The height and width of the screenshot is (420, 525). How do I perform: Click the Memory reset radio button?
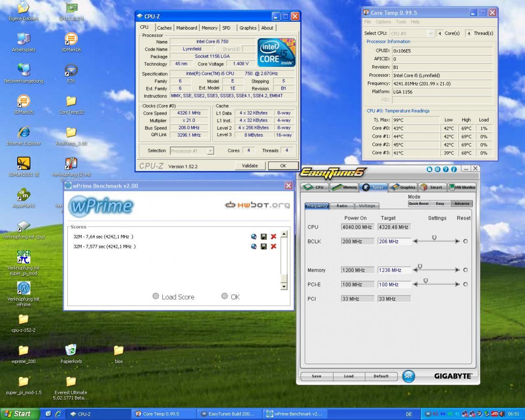point(465,270)
